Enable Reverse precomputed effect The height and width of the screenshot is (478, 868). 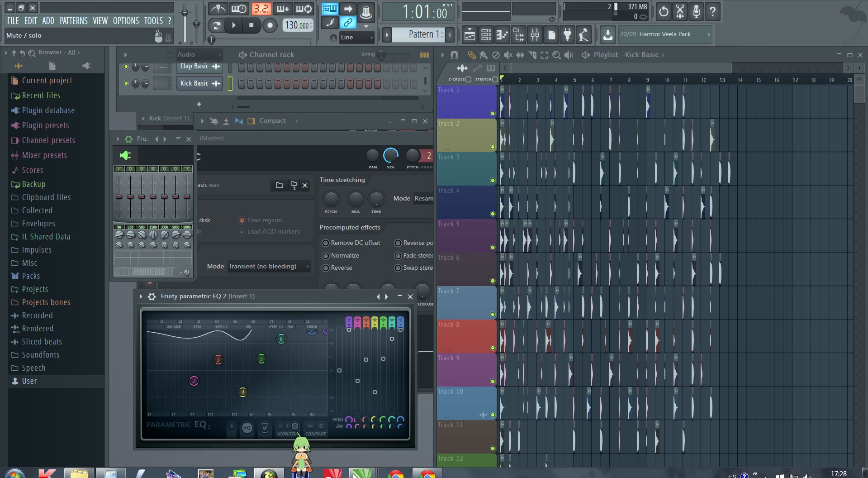click(x=325, y=268)
